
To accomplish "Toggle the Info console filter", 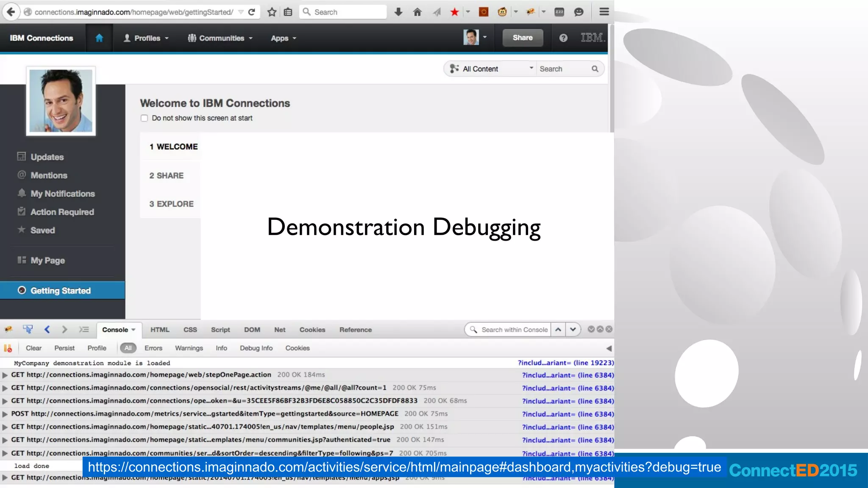I will (221, 348).
